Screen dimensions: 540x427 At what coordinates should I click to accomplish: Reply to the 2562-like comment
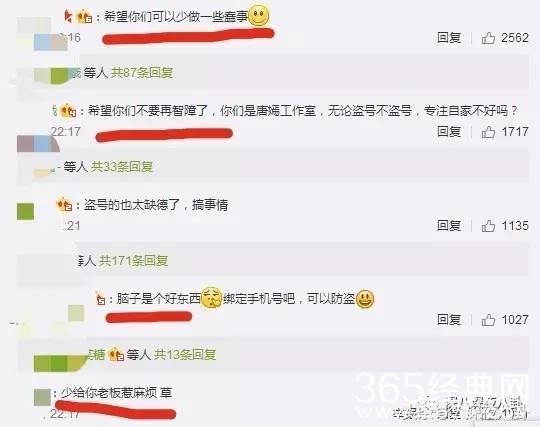pos(449,38)
